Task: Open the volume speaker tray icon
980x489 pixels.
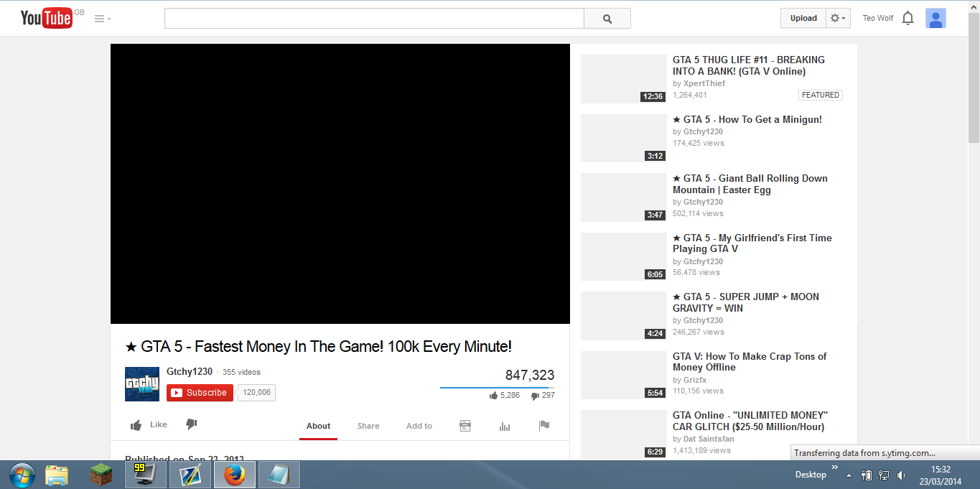Action: [901, 475]
